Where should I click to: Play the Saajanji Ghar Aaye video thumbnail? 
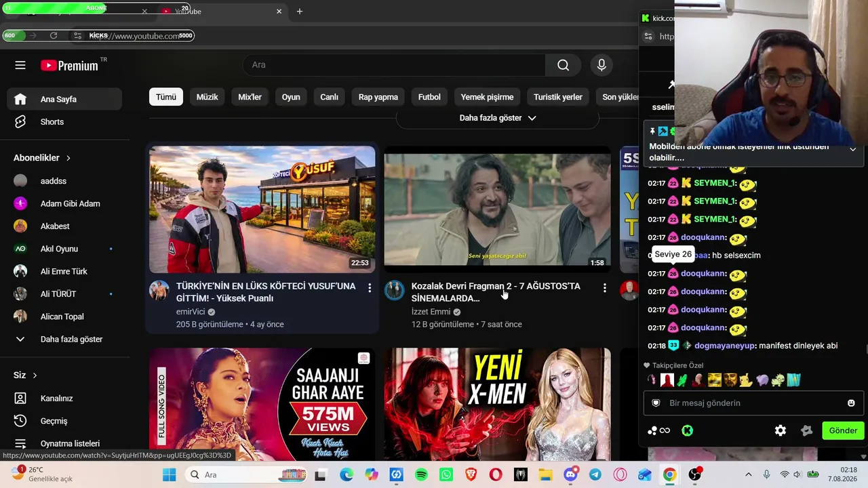[x=262, y=405]
